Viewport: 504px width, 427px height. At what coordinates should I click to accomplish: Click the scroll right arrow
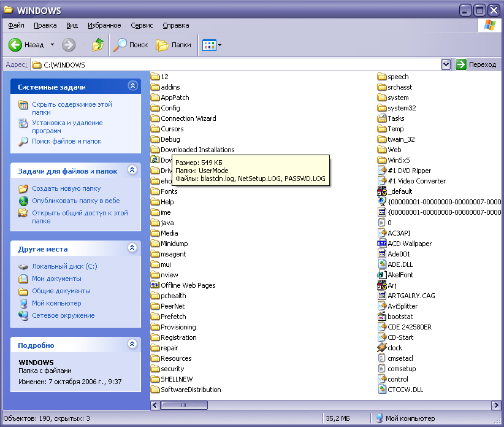coord(496,405)
